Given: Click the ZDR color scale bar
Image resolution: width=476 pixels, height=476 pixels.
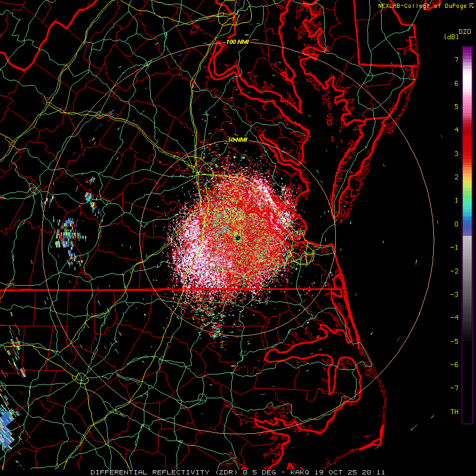Looking at the screenshot, I should pyautogui.click(x=467, y=235).
